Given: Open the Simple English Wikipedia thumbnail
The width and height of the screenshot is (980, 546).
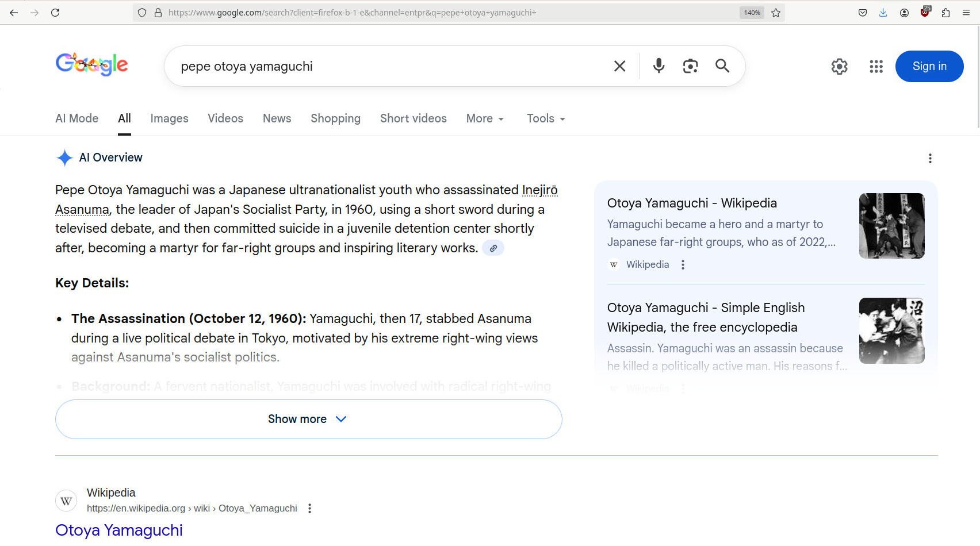Looking at the screenshot, I should tap(892, 330).
